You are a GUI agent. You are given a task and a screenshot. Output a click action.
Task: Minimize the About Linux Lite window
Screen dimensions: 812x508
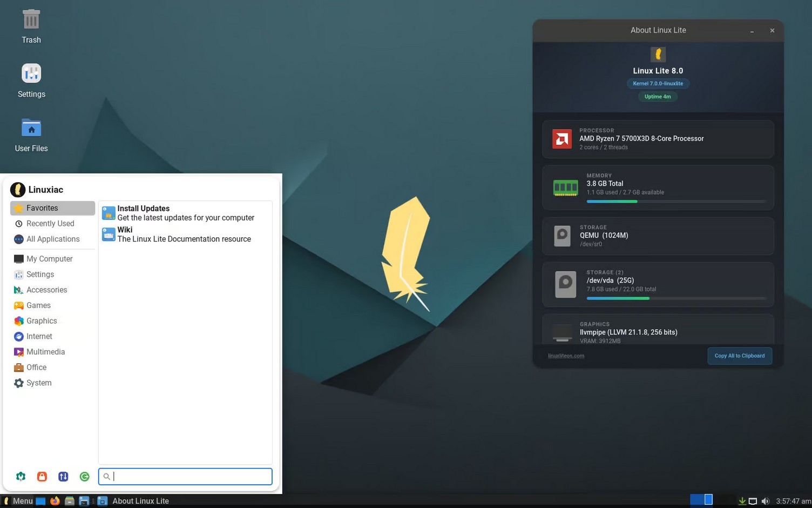(x=752, y=31)
